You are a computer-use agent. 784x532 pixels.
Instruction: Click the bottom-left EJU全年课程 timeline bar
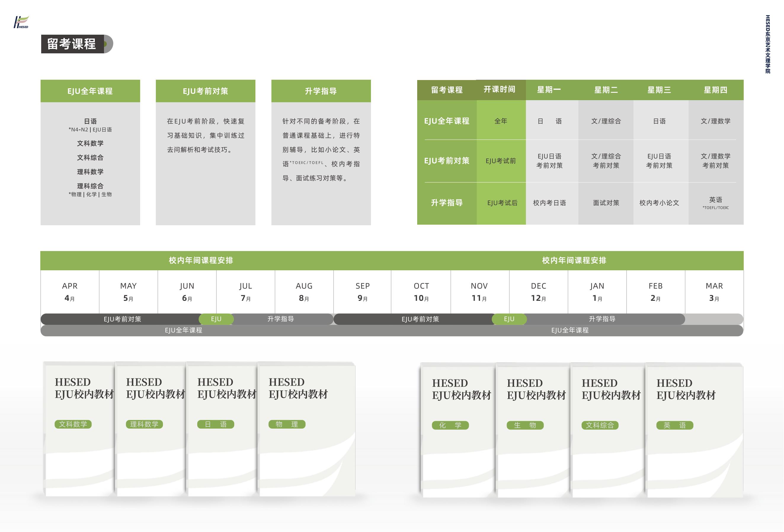tap(183, 330)
